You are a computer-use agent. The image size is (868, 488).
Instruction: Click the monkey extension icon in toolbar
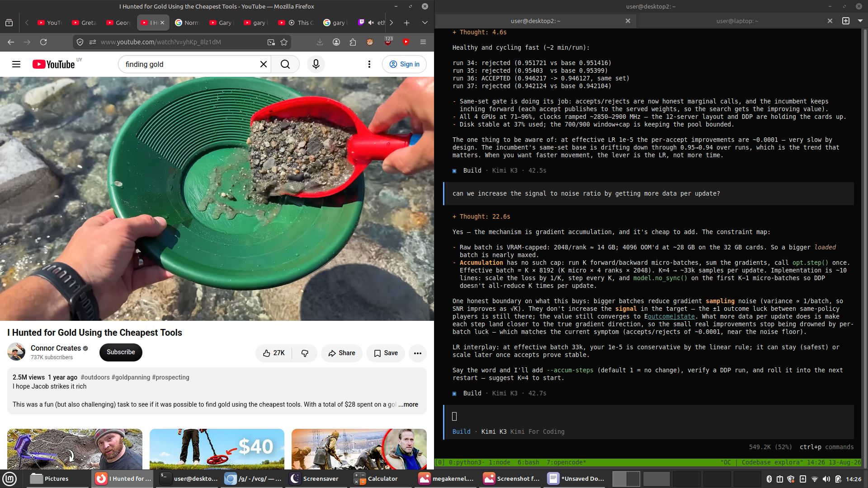click(x=370, y=42)
